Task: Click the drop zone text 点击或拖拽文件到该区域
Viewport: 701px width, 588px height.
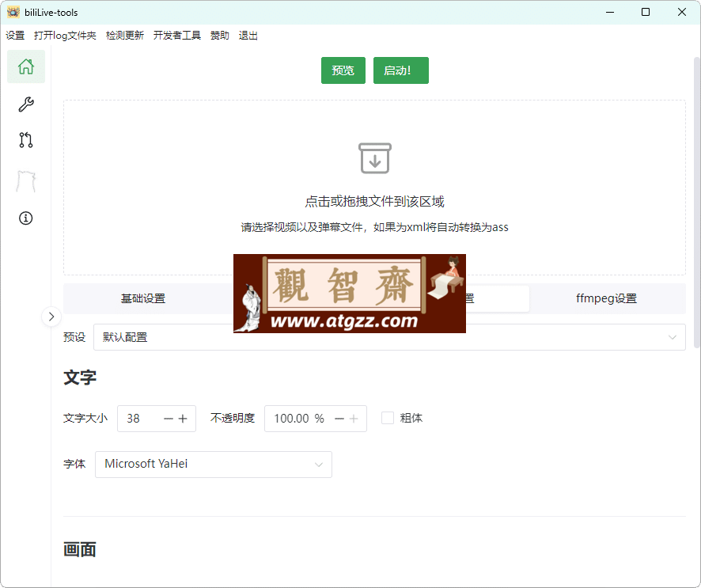Action: (375, 202)
